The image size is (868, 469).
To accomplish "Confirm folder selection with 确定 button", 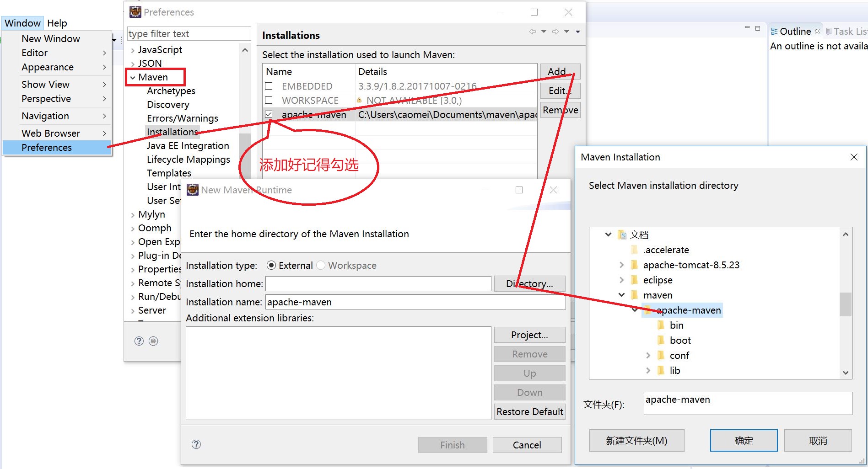I will [x=744, y=441].
